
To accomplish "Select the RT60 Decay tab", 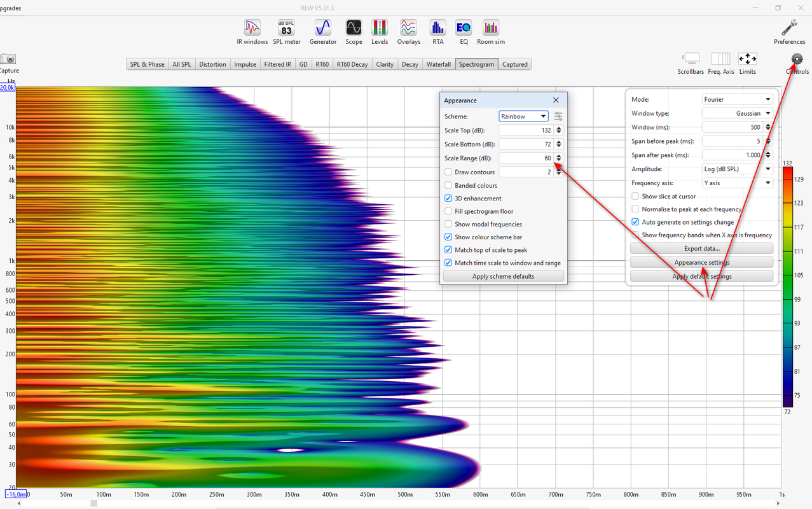I will [x=352, y=64].
